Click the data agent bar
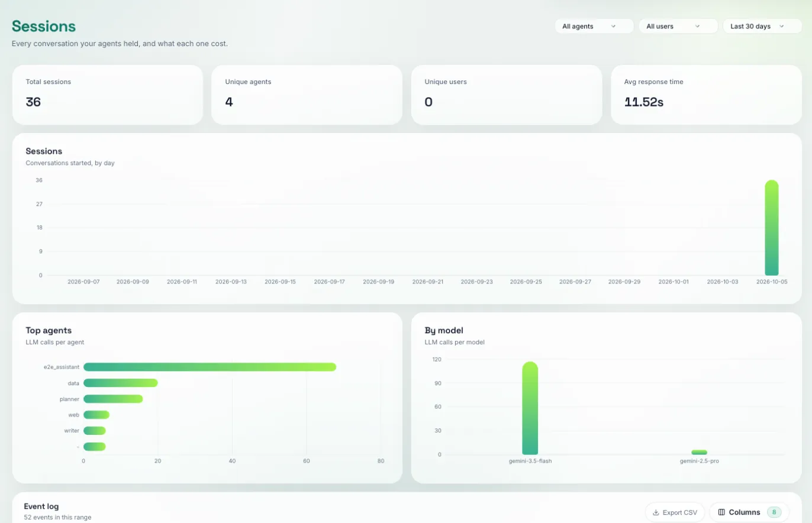 click(121, 383)
